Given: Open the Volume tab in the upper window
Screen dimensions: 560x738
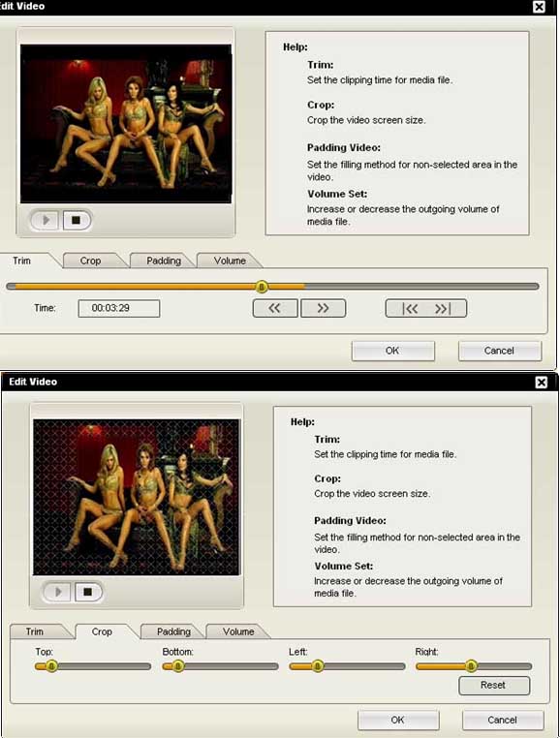Looking at the screenshot, I should pyautogui.click(x=230, y=261).
